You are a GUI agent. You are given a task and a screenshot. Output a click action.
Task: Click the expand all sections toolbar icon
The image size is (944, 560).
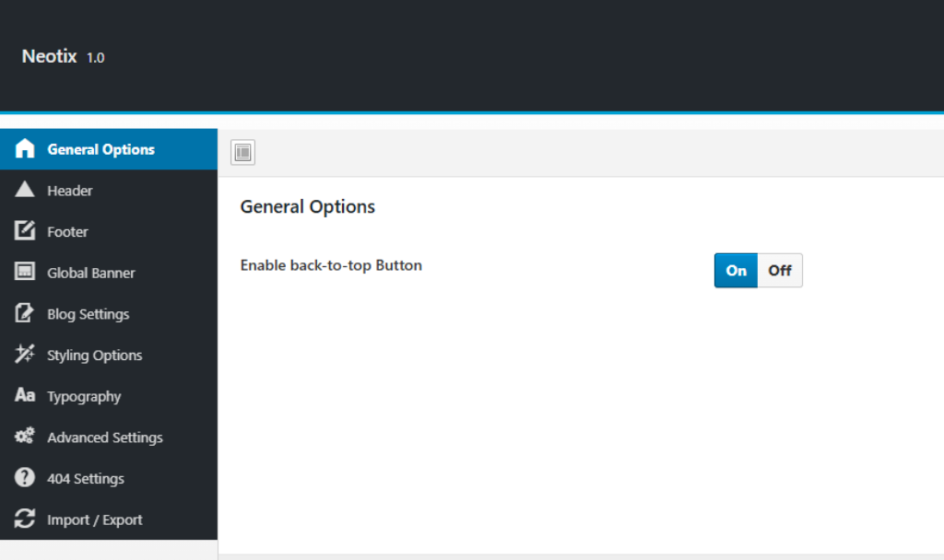coord(242,153)
